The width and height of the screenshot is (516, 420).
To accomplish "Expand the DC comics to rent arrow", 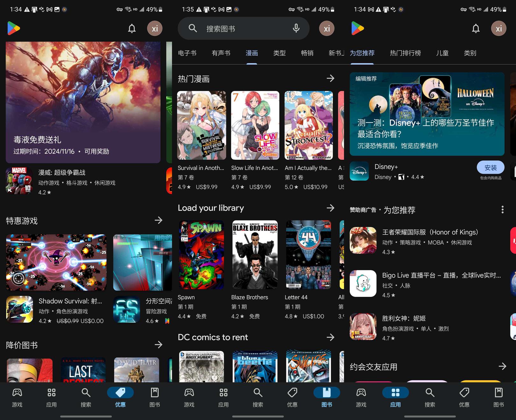I will click(331, 337).
